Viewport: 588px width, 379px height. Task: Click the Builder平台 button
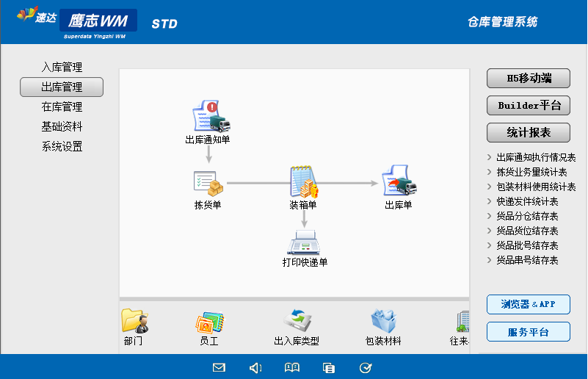pyautogui.click(x=529, y=106)
